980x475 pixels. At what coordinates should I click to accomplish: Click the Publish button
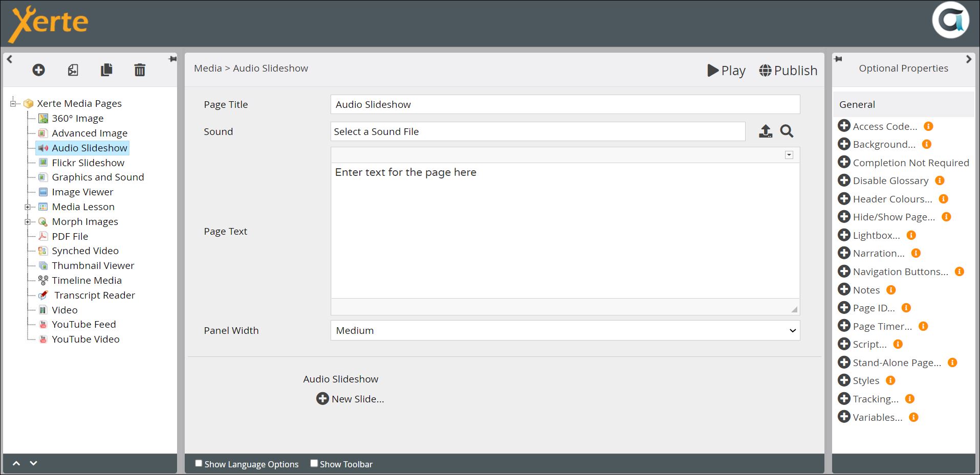(788, 71)
